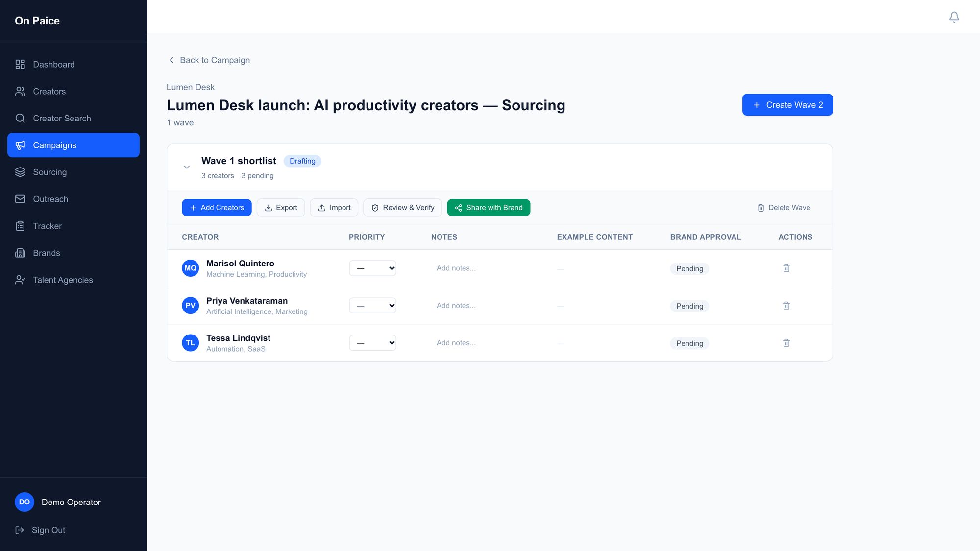The height and width of the screenshot is (551, 980).
Task: Open Dashboard in the sidebar
Action: [x=73, y=64]
